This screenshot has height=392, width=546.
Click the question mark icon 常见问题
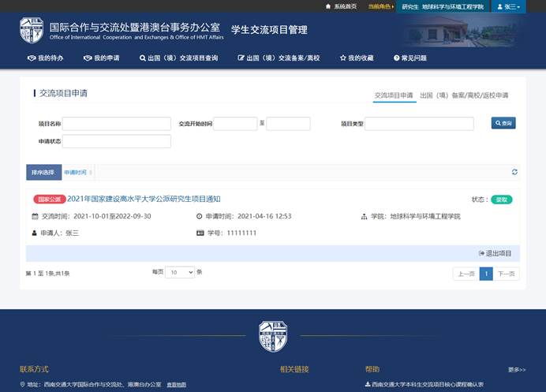tap(396, 58)
